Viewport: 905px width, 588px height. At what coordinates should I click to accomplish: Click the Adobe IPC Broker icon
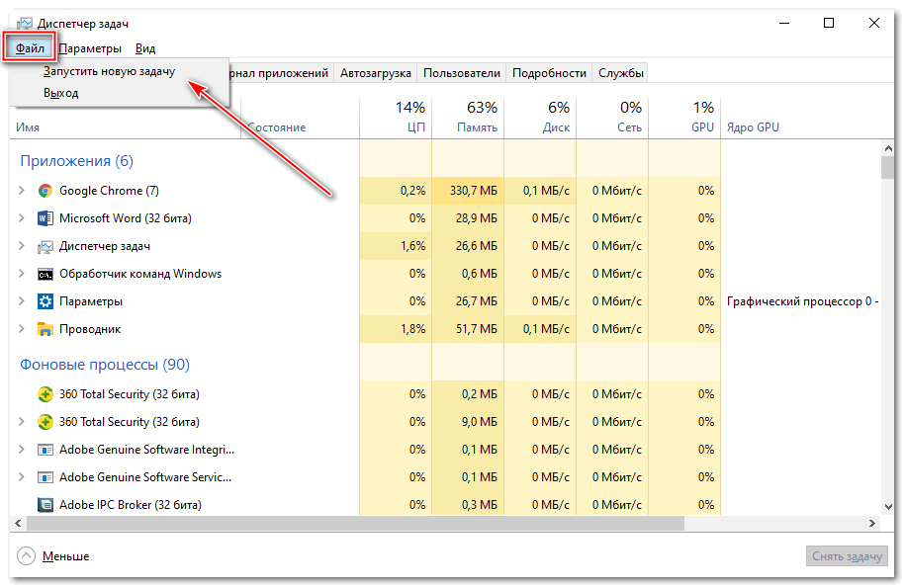click(x=45, y=505)
